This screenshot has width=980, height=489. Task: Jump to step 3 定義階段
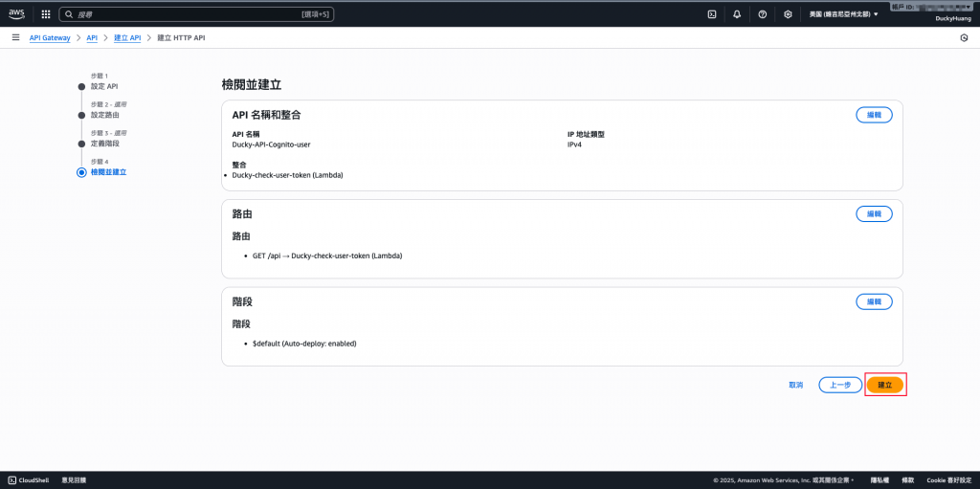105,144
